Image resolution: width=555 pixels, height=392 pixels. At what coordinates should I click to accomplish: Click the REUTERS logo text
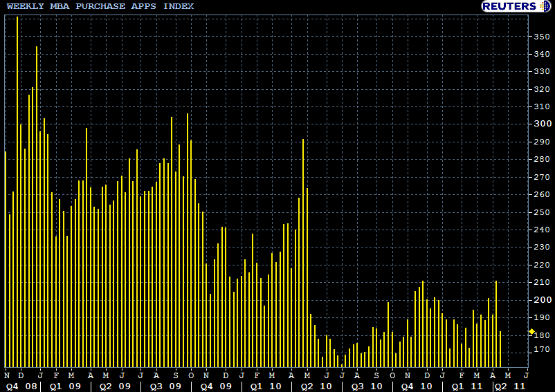tap(509, 6)
